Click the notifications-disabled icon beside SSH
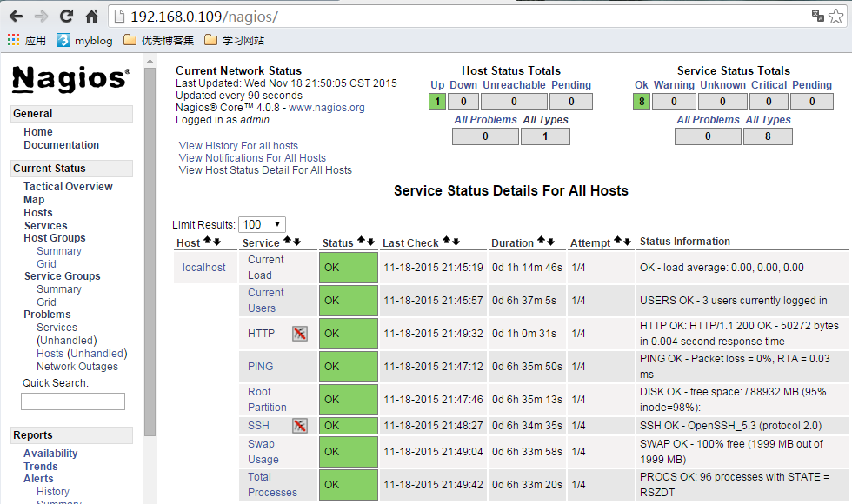 coord(299,425)
